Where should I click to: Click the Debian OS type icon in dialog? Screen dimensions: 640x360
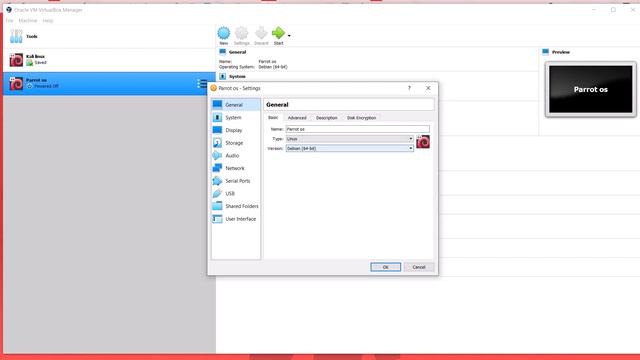point(423,142)
